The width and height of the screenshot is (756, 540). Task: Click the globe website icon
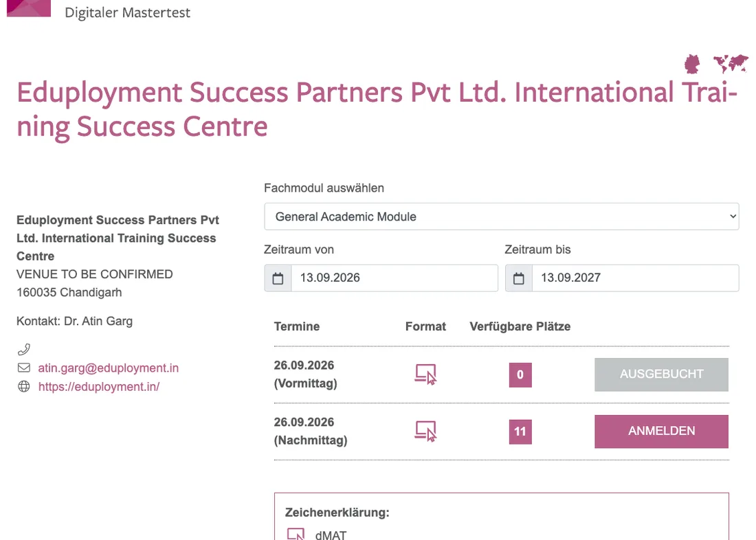(23, 386)
